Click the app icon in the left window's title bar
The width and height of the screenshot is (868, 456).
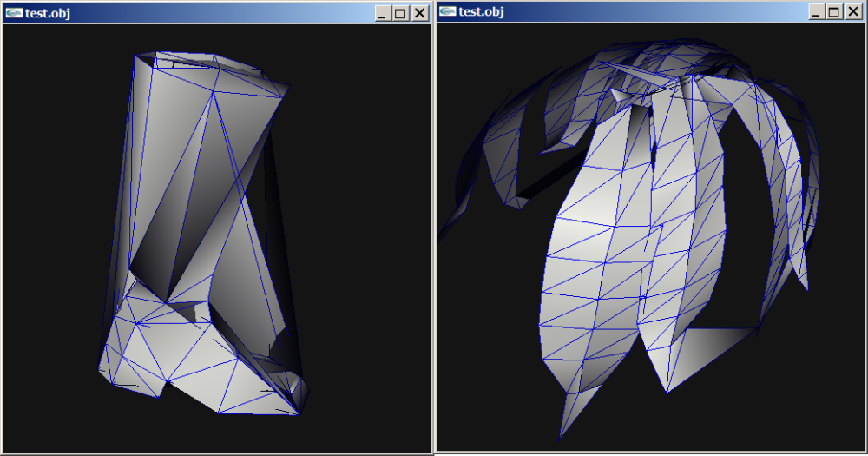tap(14, 12)
